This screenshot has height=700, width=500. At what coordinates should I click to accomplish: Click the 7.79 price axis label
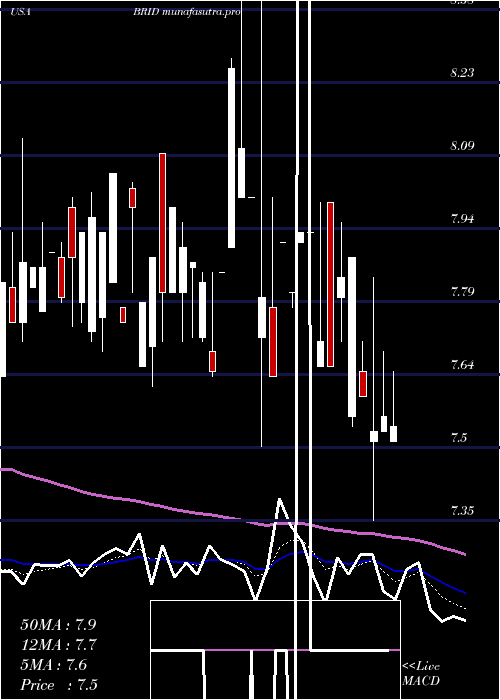click(x=462, y=292)
